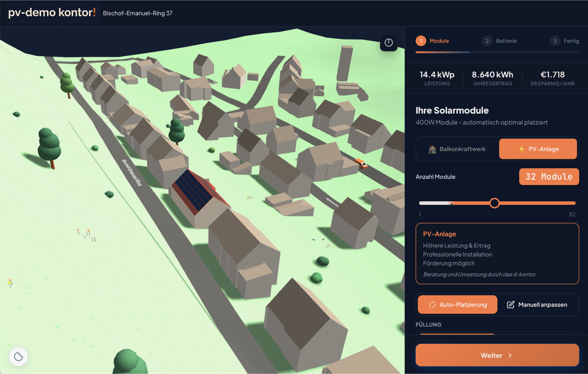This screenshot has width=588, height=374.
Task: Toggle the dark mode moon icon
Action: 19,356
